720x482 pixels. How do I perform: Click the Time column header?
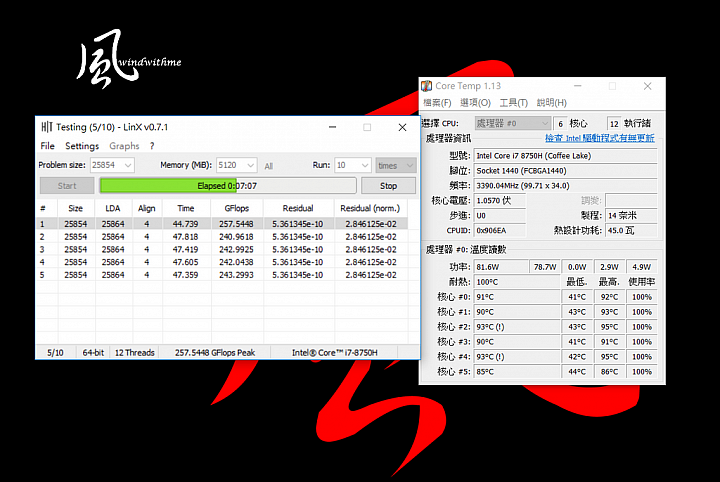pyautogui.click(x=186, y=208)
